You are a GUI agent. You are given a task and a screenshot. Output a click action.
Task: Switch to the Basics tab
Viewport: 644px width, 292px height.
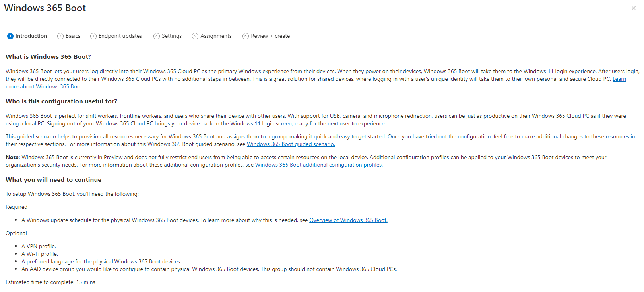coord(69,36)
